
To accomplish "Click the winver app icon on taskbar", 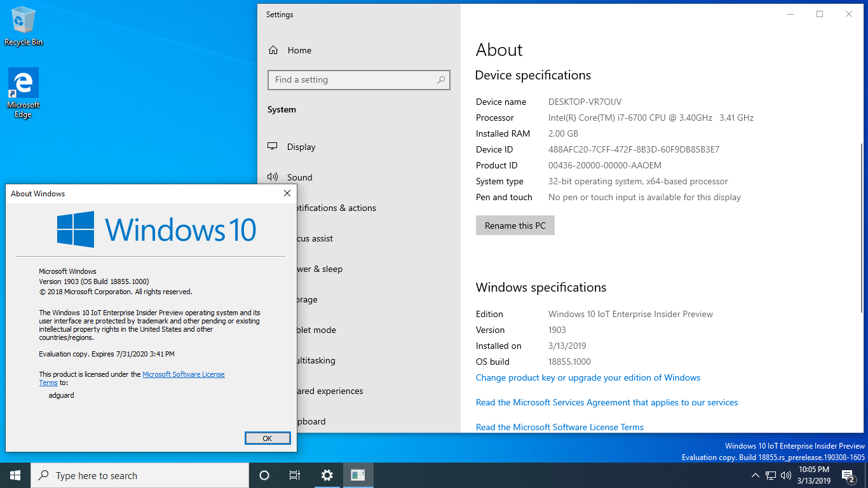I will (x=358, y=475).
